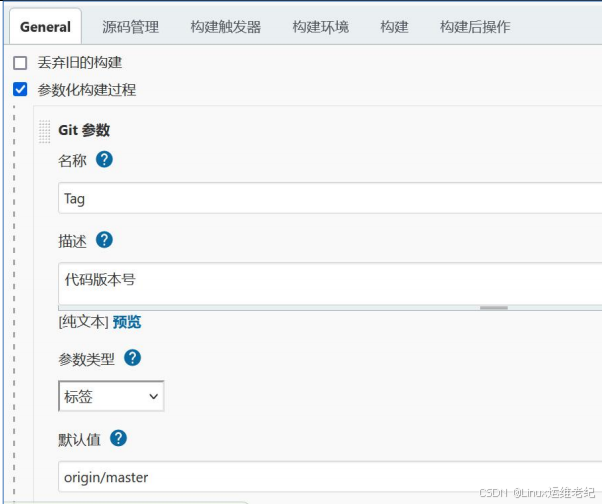Open the 构建后操作 tab

pyautogui.click(x=475, y=27)
